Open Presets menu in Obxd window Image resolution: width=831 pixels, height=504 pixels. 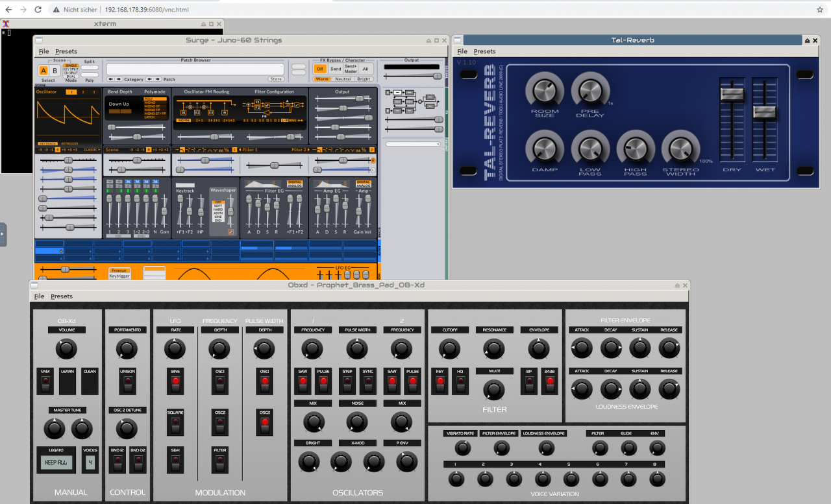tap(62, 296)
